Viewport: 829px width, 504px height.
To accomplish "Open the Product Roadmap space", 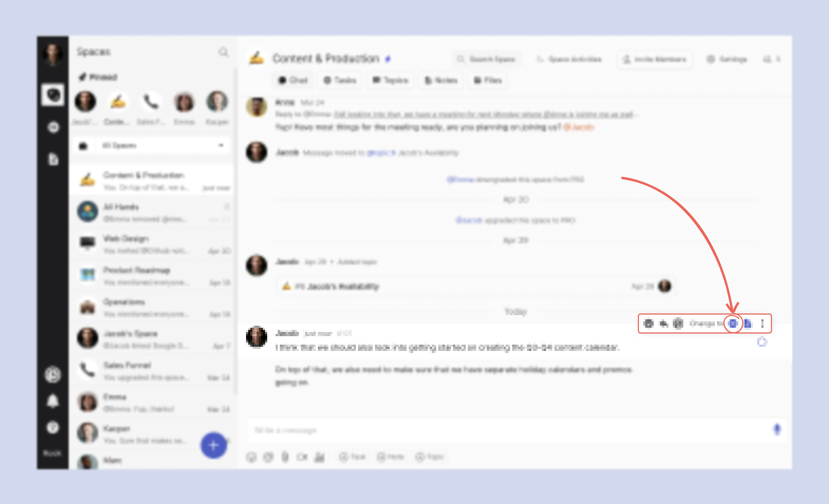I will click(152, 275).
